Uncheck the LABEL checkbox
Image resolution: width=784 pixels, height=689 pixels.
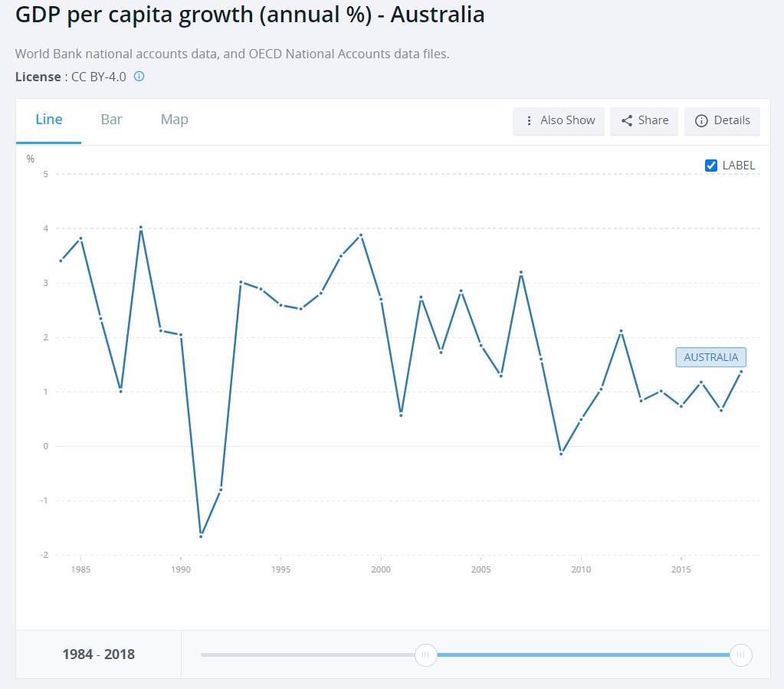coord(710,165)
